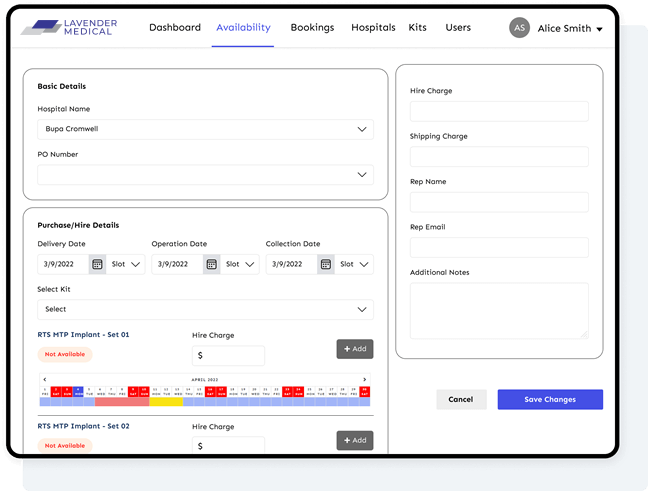This screenshot has height=491, width=648.
Task: Navigate to the Hospitals tab
Action: [x=373, y=28]
